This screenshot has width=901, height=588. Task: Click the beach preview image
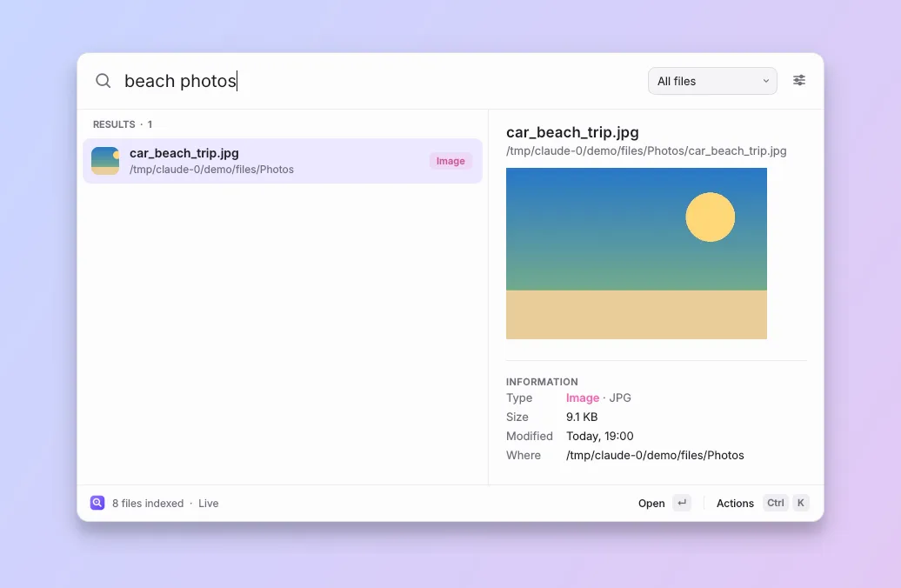[x=636, y=253]
